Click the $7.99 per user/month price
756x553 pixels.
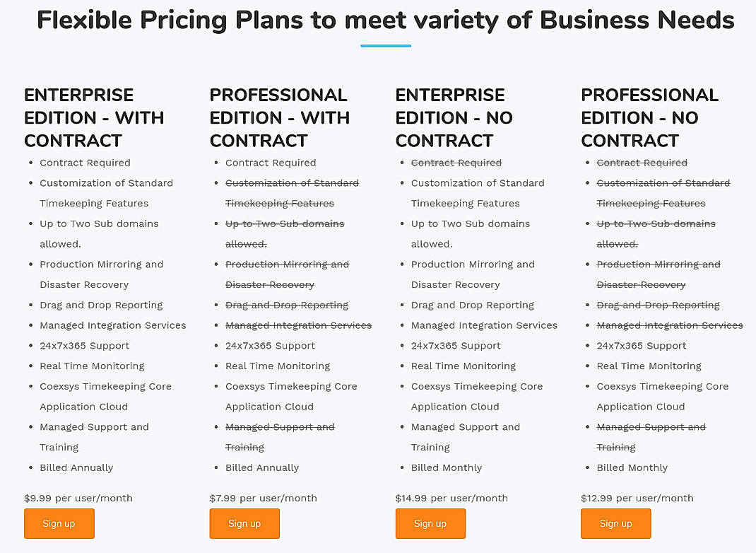(x=263, y=498)
